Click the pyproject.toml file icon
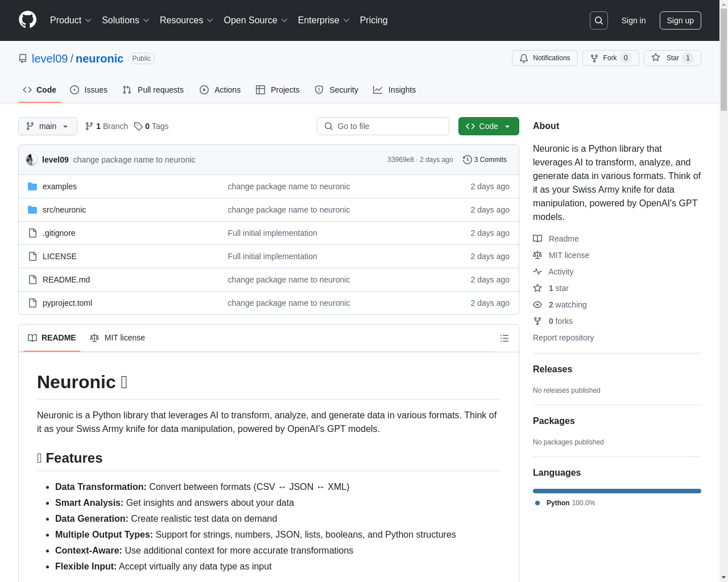This screenshot has height=582, width=728. (x=32, y=303)
